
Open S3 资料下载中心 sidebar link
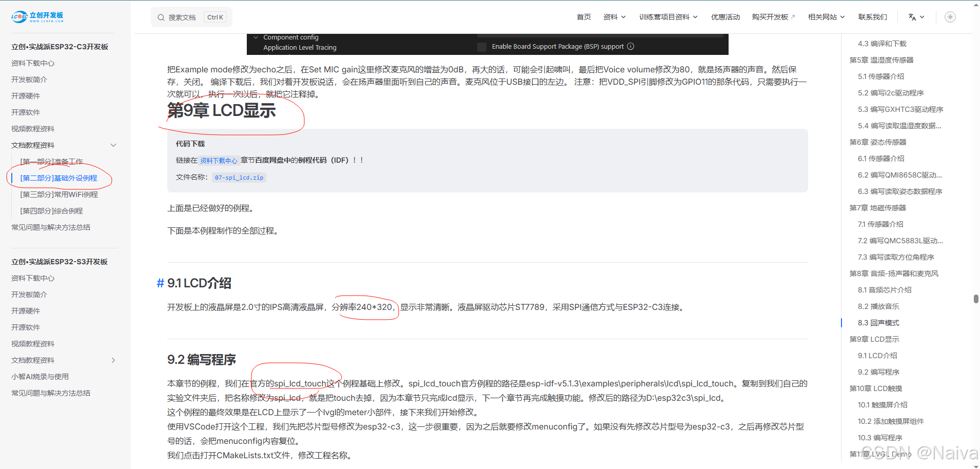[33, 278]
